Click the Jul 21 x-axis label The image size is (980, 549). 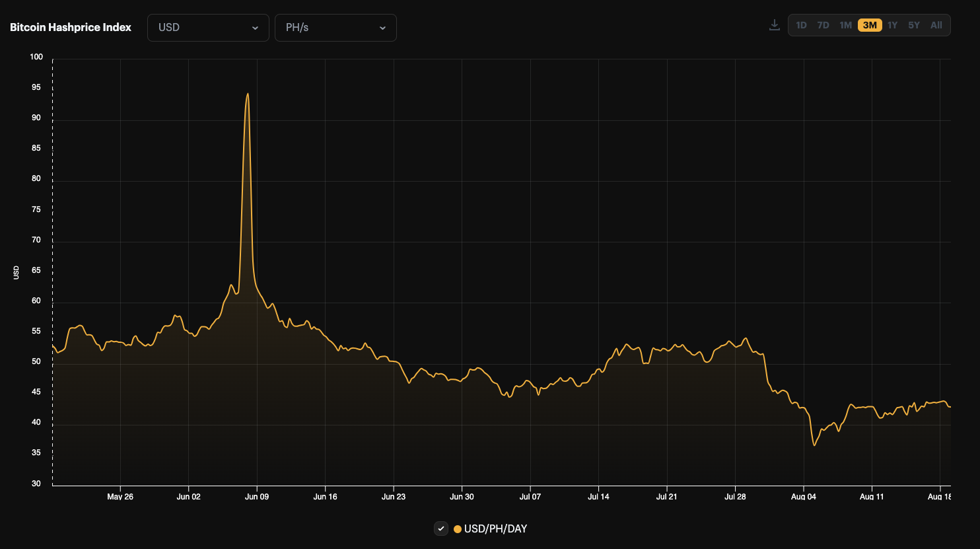tap(666, 496)
